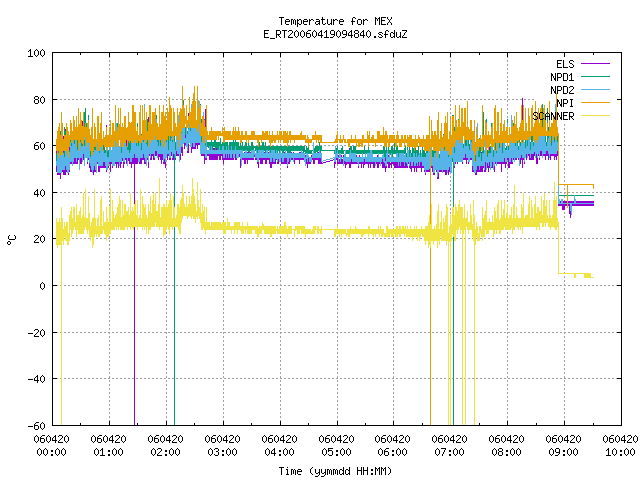
Task: Click the NPD1 legend label
Action: [562, 77]
